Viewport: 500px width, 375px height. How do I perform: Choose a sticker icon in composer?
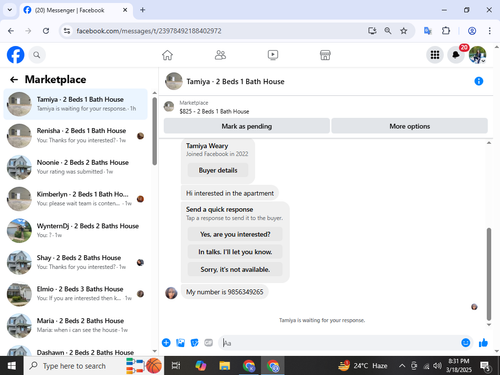pos(194,343)
